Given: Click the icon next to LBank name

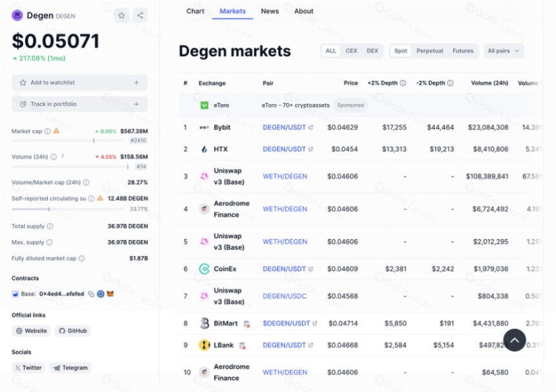Looking at the screenshot, I should tap(242, 346).
